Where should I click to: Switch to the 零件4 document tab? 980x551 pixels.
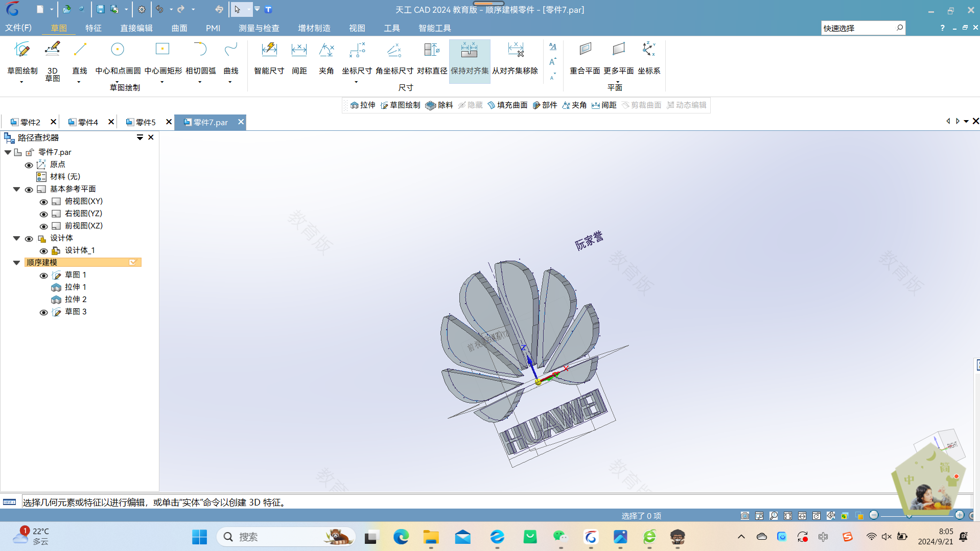click(88, 122)
